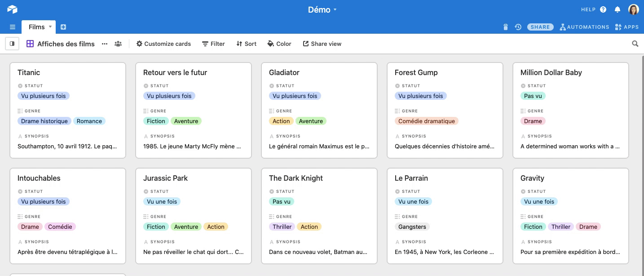Open notifications bell
The height and width of the screenshot is (276, 644).
(618, 9)
